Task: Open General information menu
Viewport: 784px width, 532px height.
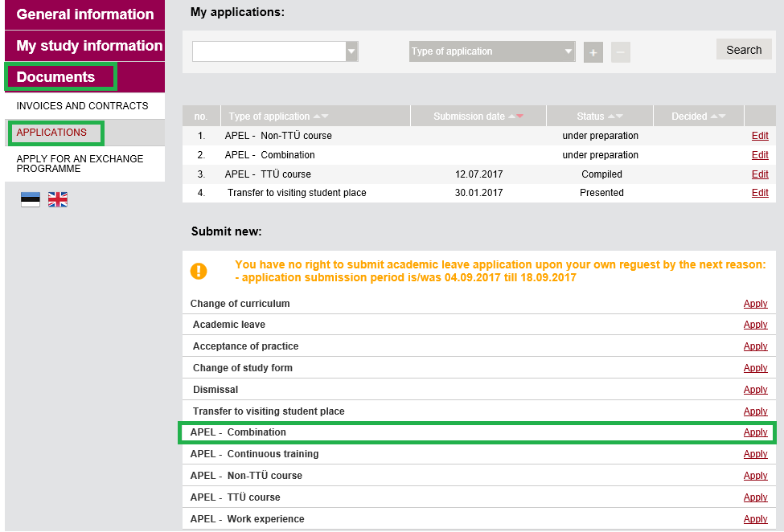Action: point(85,14)
